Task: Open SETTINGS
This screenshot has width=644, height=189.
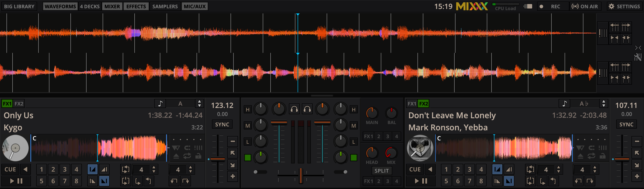Action: click(624, 6)
